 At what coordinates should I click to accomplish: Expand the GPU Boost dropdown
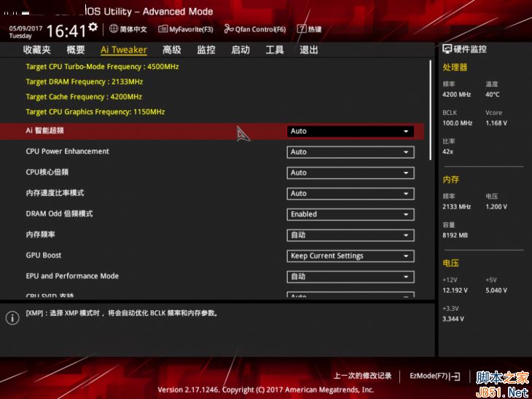pyautogui.click(x=351, y=256)
